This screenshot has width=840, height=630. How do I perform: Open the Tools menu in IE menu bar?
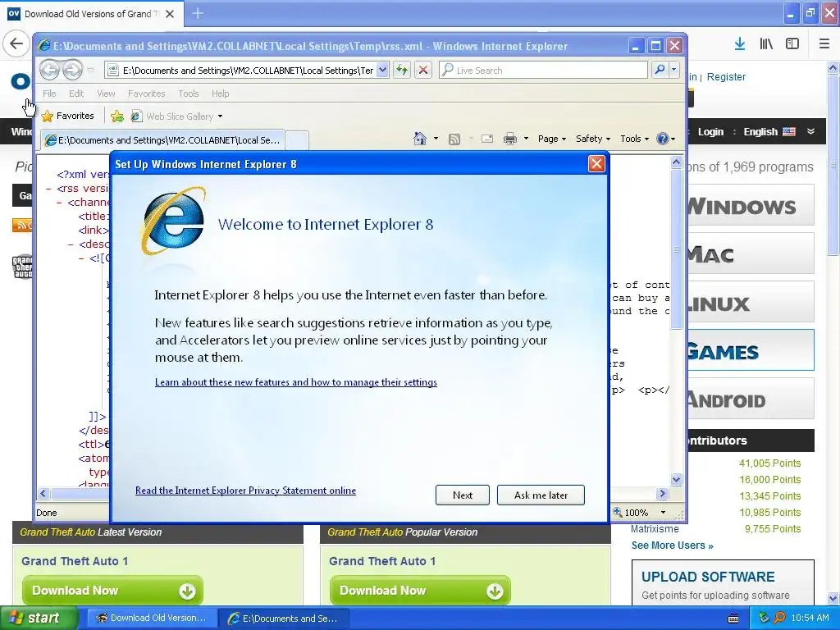(189, 94)
